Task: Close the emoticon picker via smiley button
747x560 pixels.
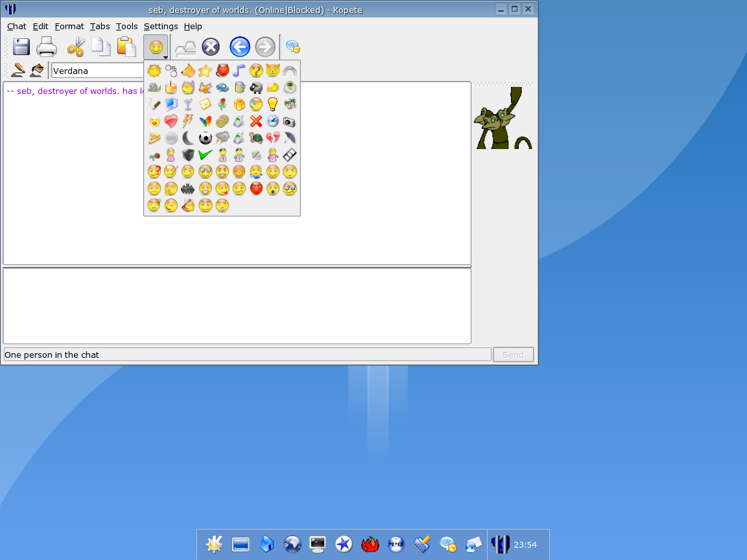Action: 156,47
